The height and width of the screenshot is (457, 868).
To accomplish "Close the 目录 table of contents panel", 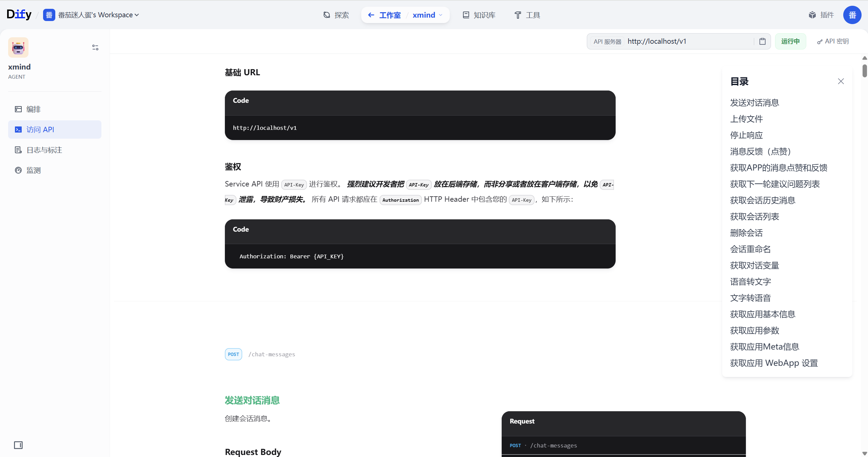I will [841, 81].
